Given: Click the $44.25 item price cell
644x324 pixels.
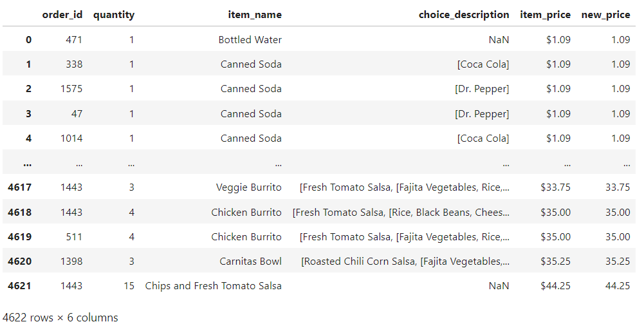Looking at the screenshot, I should pyautogui.click(x=555, y=286).
